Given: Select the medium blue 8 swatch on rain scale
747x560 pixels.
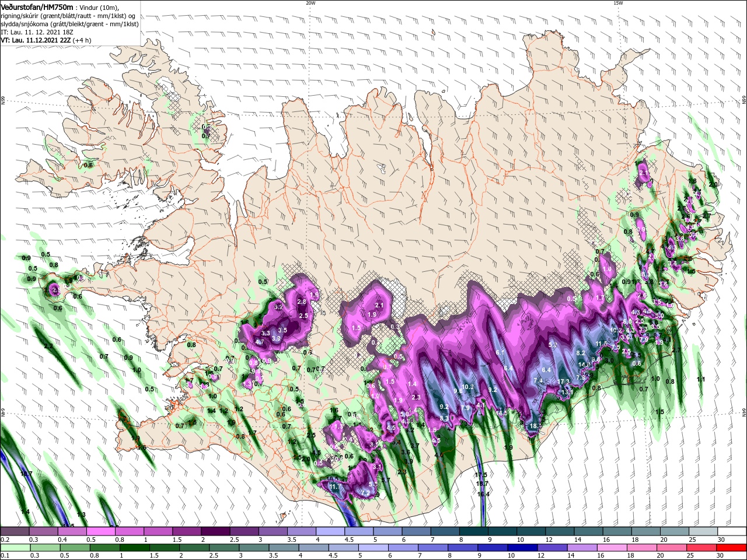Looking at the screenshot, I should point(462,547).
